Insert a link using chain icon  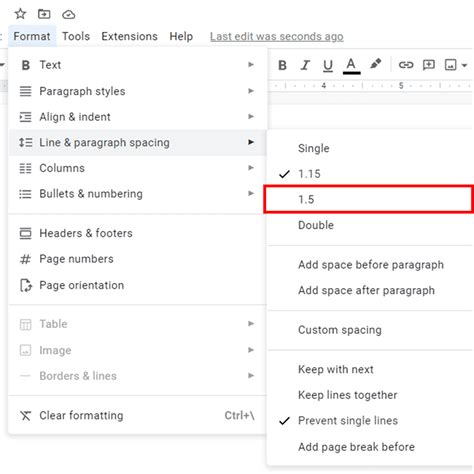click(406, 65)
